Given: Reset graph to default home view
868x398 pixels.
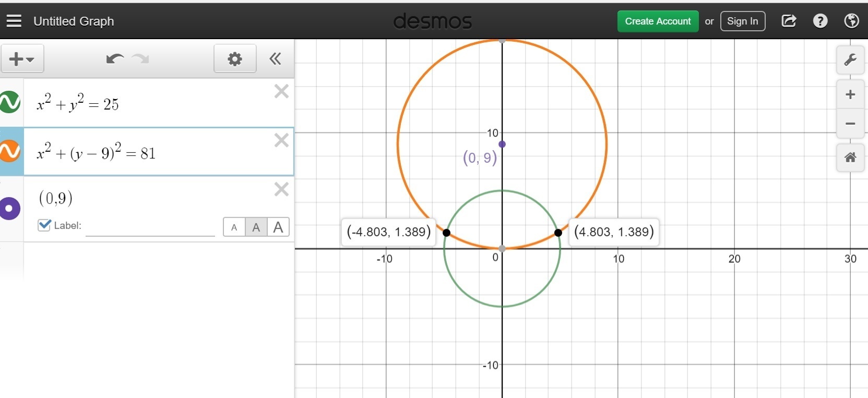Looking at the screenshot, I should [x=850, y=157].
